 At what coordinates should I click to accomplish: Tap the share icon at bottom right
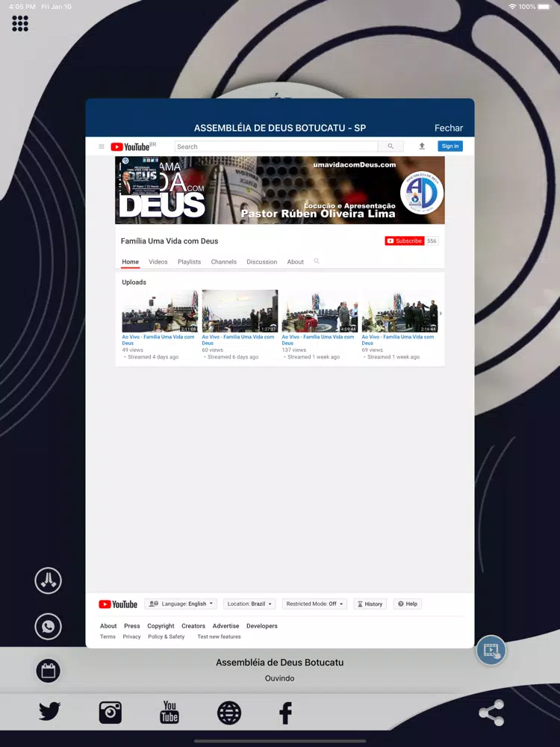[x=491, y=713]
